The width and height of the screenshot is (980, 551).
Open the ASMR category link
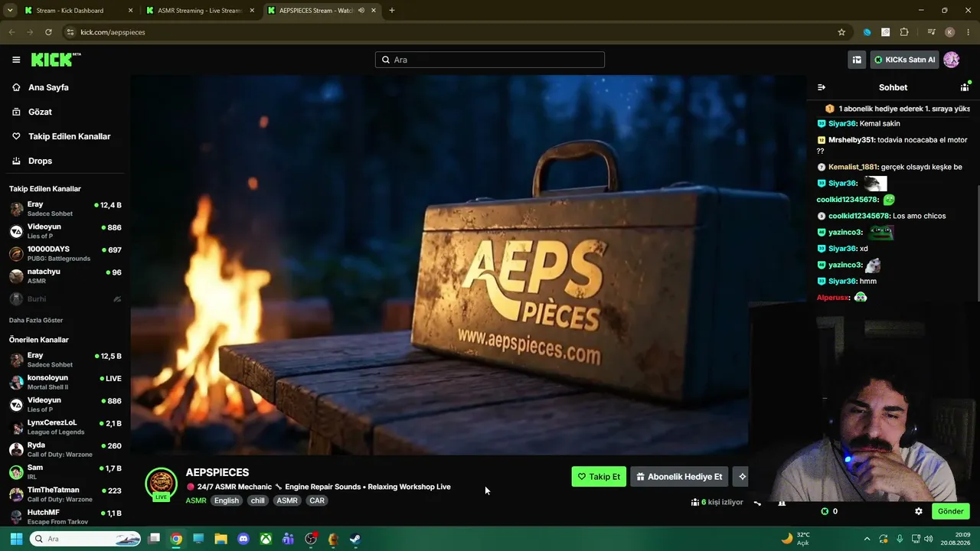click(x=196, y=500)
